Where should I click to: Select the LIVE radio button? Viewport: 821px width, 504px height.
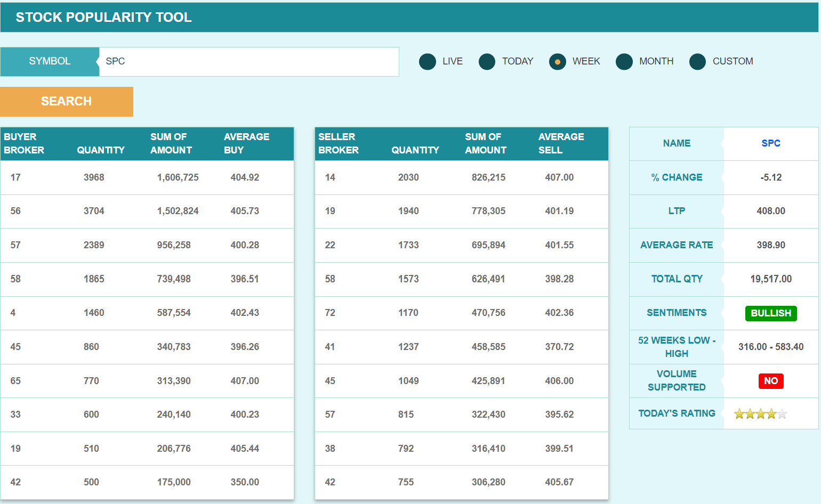click(428, 62)
